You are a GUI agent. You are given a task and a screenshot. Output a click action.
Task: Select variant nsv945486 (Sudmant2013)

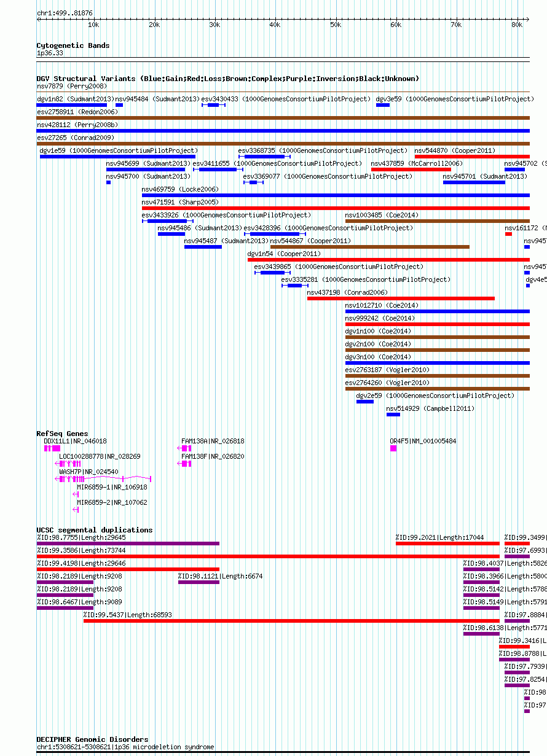200,228
